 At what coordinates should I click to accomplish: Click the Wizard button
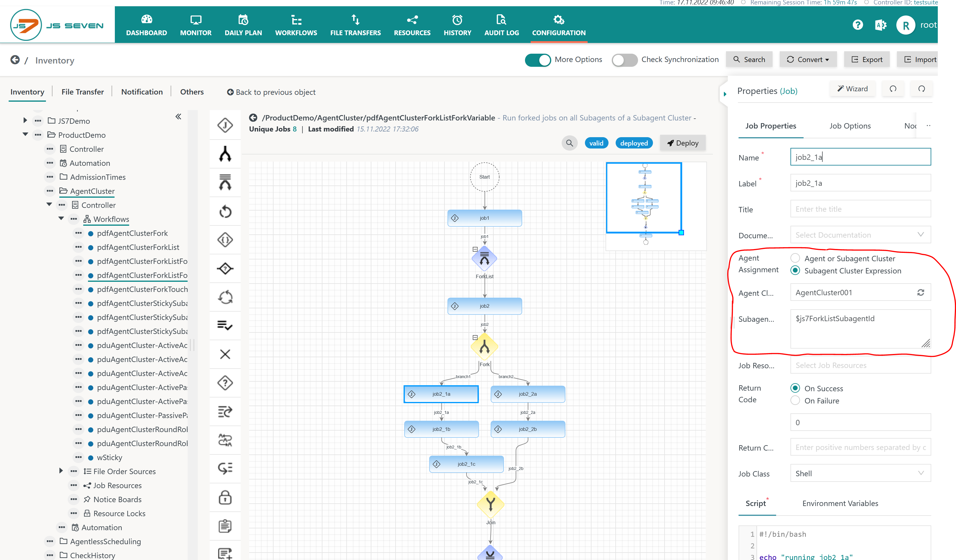[852, 89]
